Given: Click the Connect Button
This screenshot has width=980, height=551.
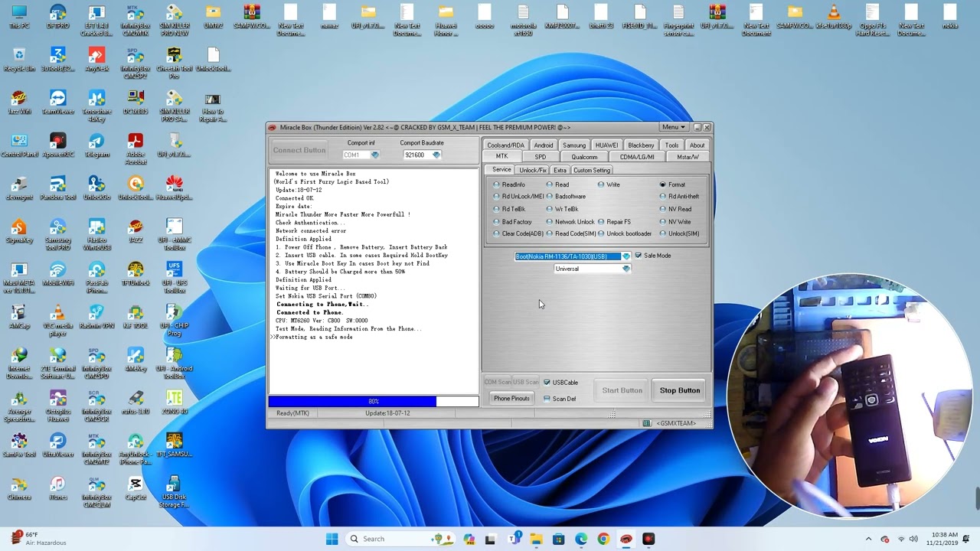Looking at the screenshot, I should (299, 151).
